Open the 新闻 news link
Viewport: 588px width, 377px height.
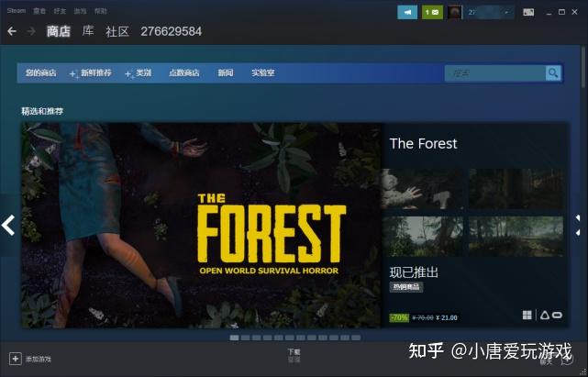point(226,72)
